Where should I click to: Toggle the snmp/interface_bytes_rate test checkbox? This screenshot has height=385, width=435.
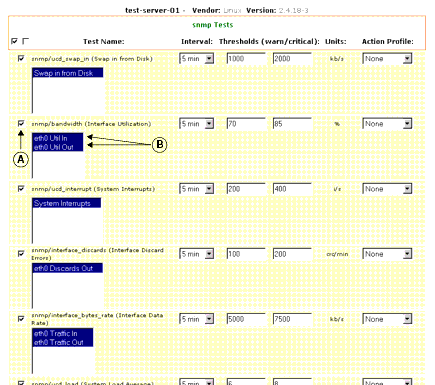[x=21, y=319]
